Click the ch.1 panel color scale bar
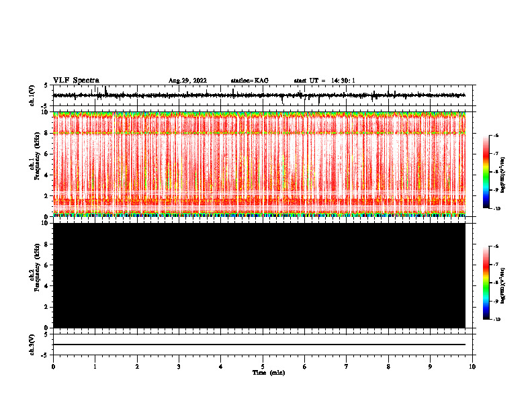532x411 pixels. click(486, 172)
